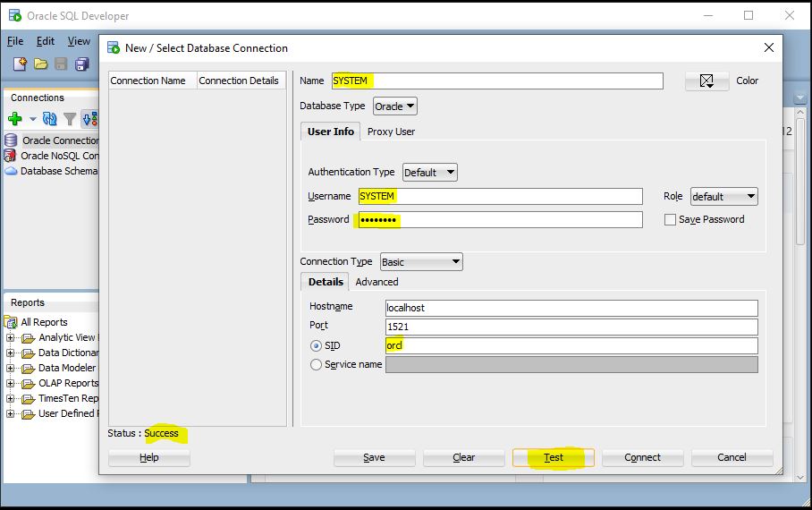Click the Oracle Connections database icon
Screen dimensions: 812x510
11,140
